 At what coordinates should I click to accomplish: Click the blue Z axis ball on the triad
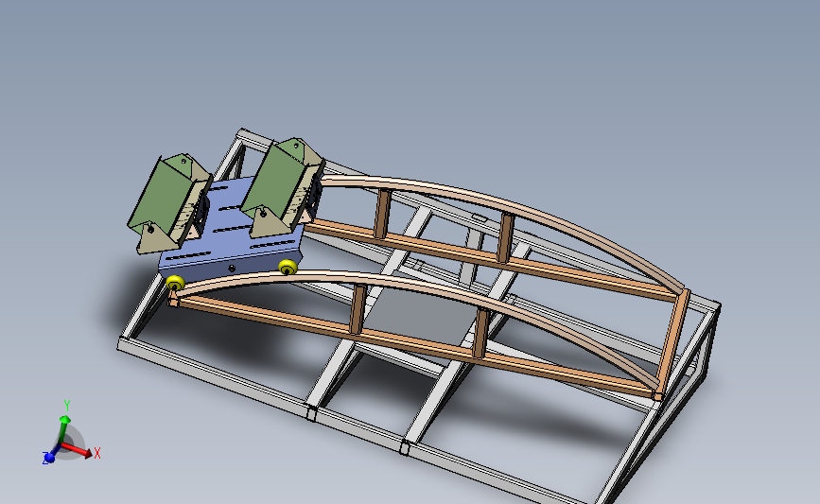[49, 458]
